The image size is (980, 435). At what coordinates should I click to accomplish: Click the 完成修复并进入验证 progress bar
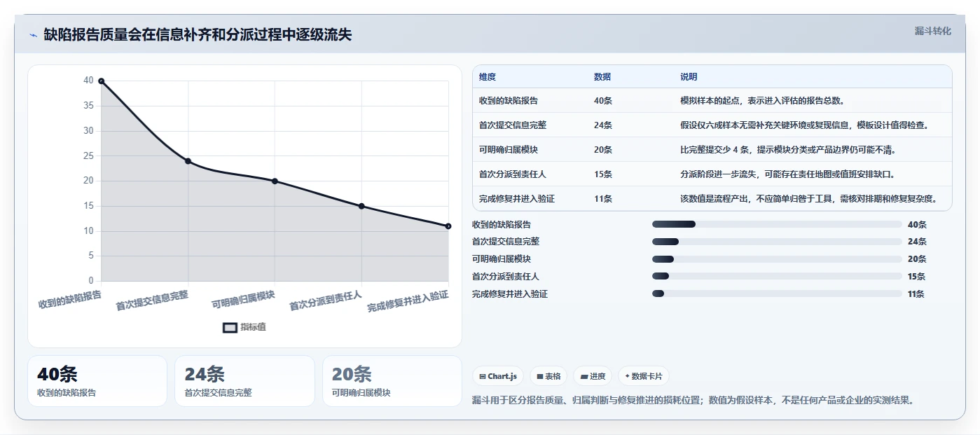tap(777, 294)
